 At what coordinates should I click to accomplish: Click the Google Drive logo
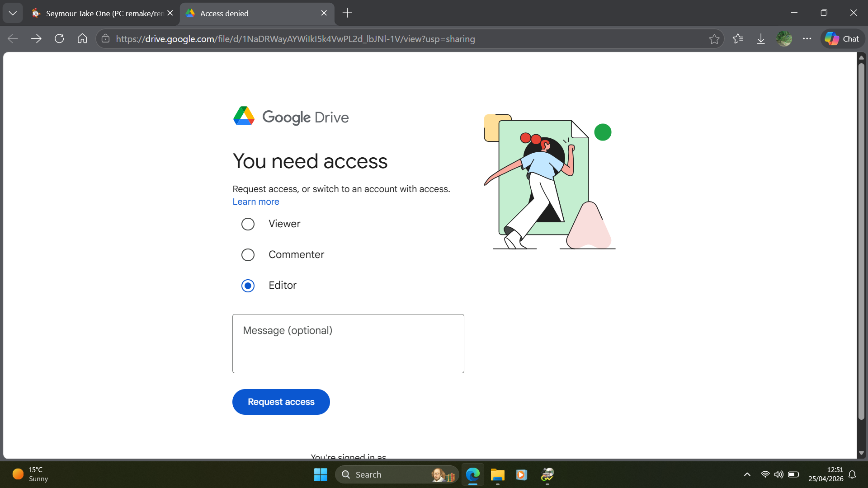tap(291, 117)
